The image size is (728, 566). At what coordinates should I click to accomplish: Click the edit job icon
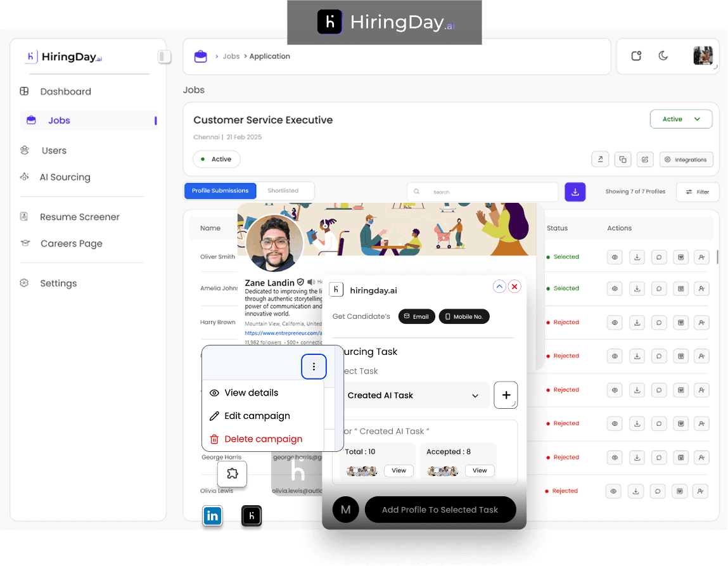pyautogui.click(x=645, y=159)
